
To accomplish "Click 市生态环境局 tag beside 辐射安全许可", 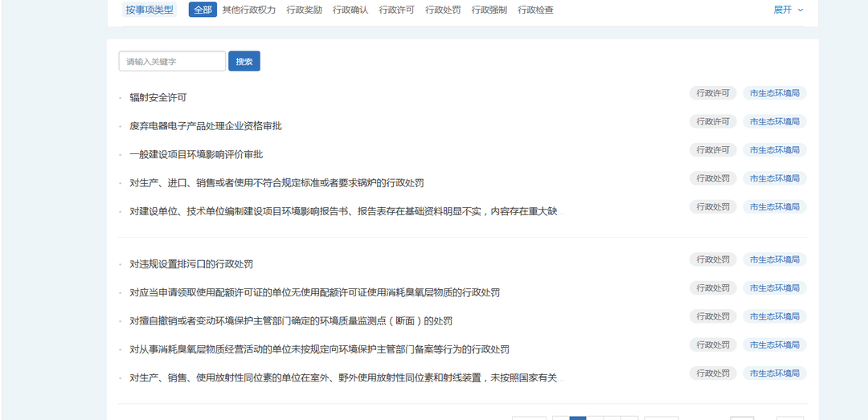I will click(774, 93).
